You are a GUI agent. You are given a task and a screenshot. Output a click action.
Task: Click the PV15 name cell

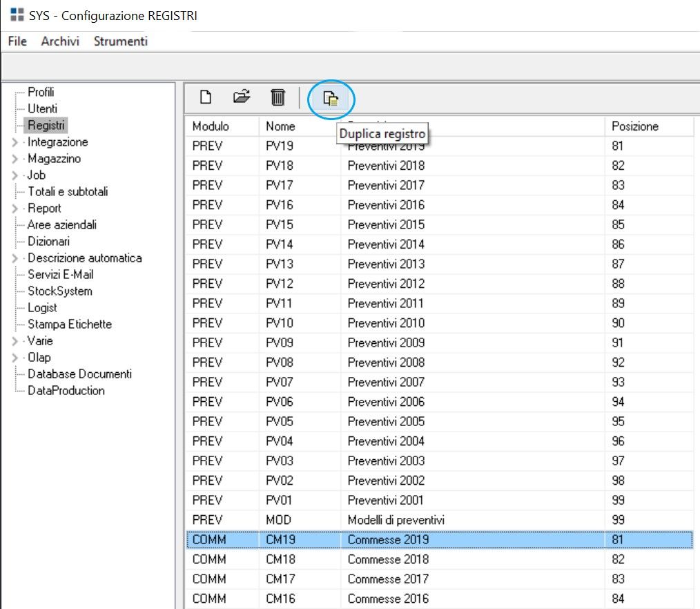[x=280, y=224]
